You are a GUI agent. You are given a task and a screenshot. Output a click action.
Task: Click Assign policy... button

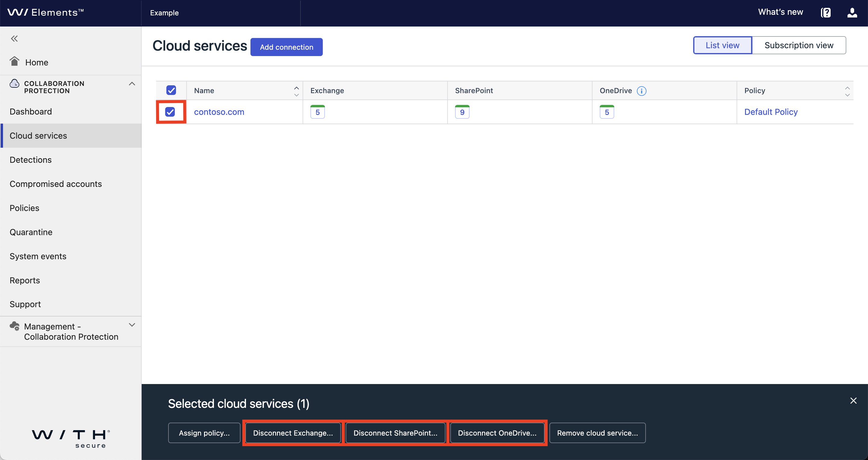point(204,433)
